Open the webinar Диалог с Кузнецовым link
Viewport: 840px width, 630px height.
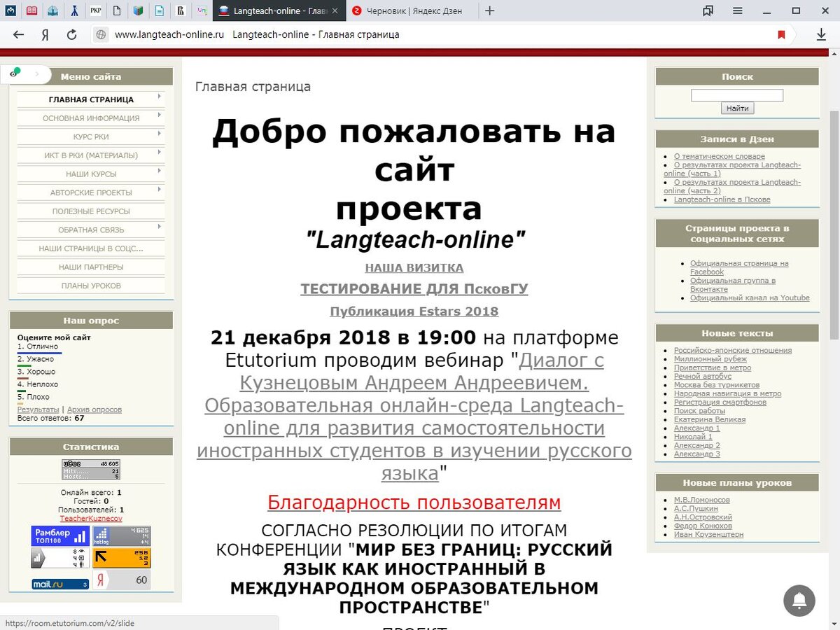pos(414,416)
